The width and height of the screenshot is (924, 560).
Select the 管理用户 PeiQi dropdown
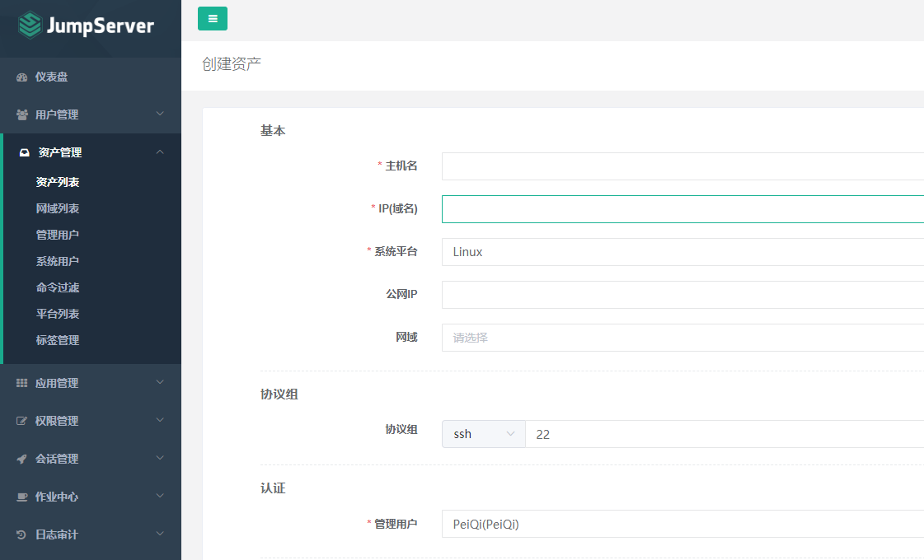tap(682, 524)
